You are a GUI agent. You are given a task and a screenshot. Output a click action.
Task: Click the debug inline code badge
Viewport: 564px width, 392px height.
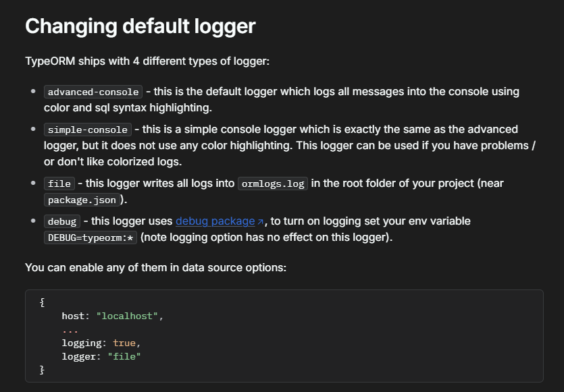[x=62, y=221]
